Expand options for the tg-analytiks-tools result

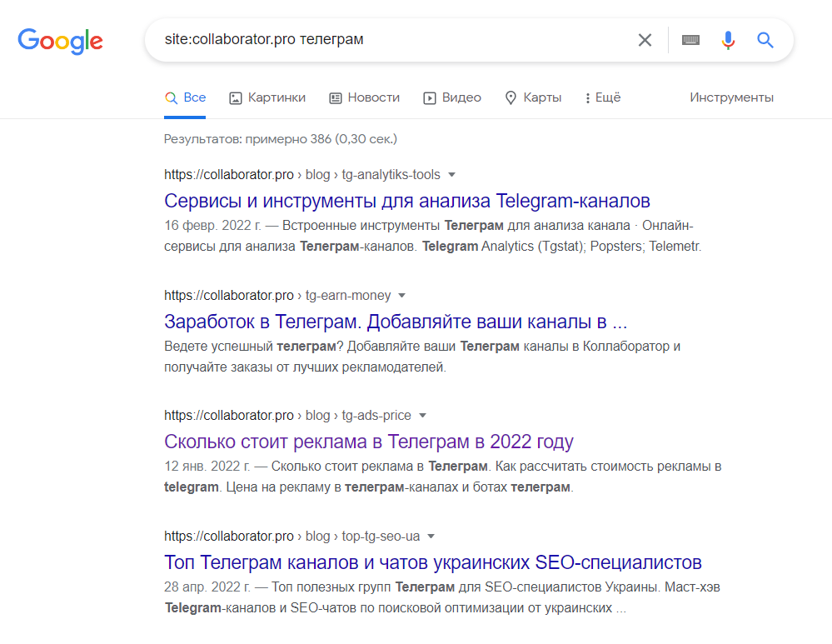point(451,174)
